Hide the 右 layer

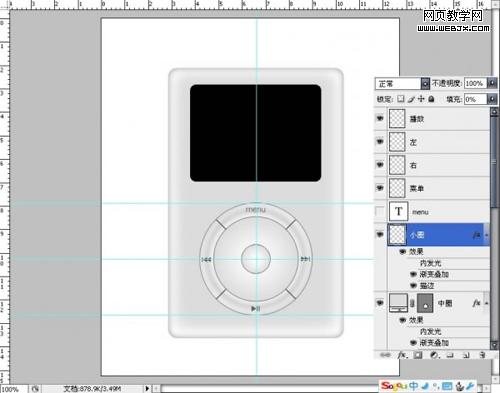(380, 164)
